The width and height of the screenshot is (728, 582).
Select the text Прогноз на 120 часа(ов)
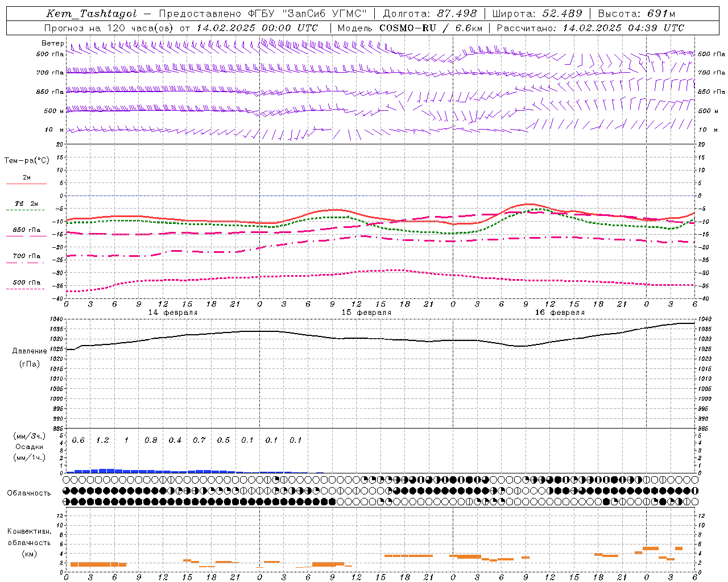[x=109, y=28]
